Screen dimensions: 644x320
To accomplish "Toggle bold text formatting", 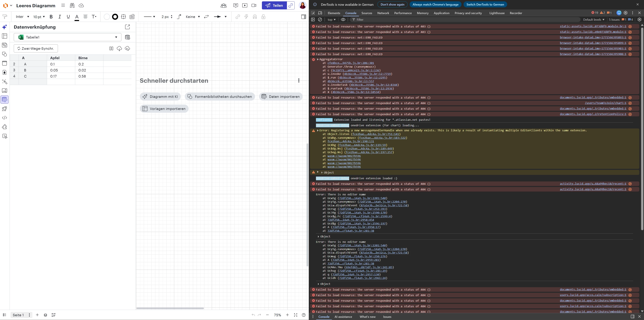I will click(x=51, y=17).
